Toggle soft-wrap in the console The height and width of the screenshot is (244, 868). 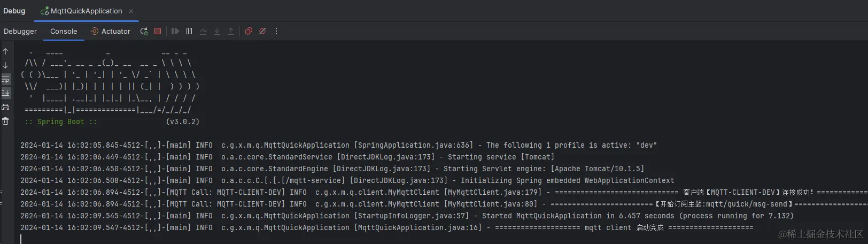[x=5, y=79]
